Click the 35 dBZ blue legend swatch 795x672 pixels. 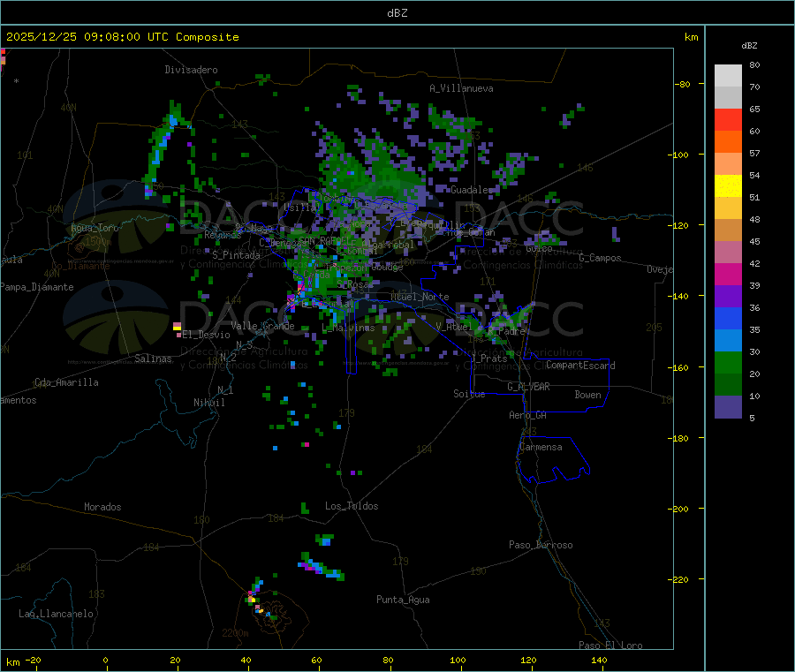pyautogui.click(x=728, y=341)
